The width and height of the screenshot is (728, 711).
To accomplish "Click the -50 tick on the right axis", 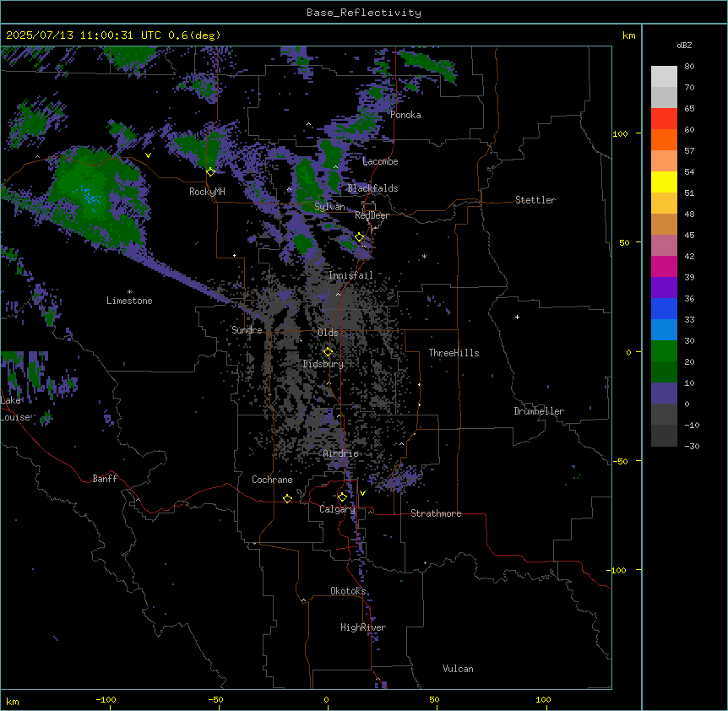I will tap(620, 461).
